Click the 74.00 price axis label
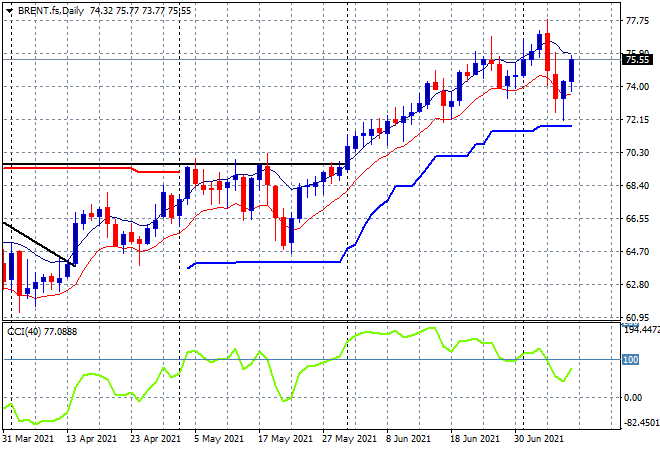Image resolution: width=660 pixels, height=450 pixels. coord(637,87)
